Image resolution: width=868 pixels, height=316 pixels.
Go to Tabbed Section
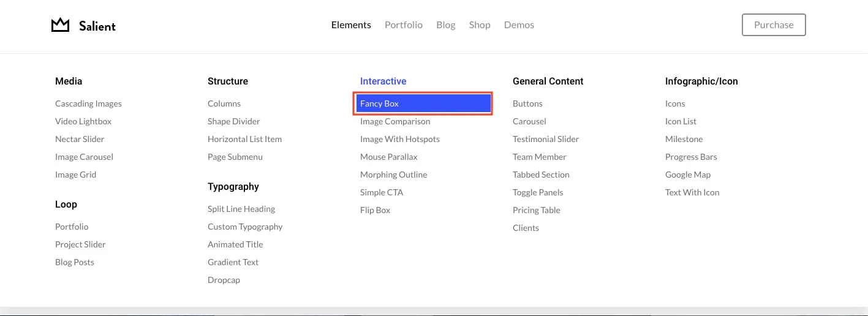click(541, 175)
